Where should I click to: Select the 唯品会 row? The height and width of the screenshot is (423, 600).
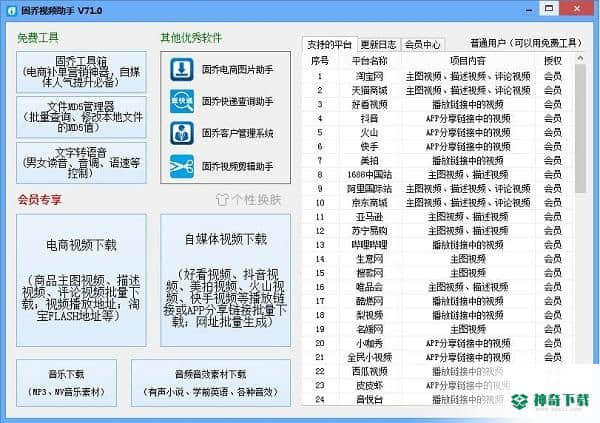coord(438,287)
